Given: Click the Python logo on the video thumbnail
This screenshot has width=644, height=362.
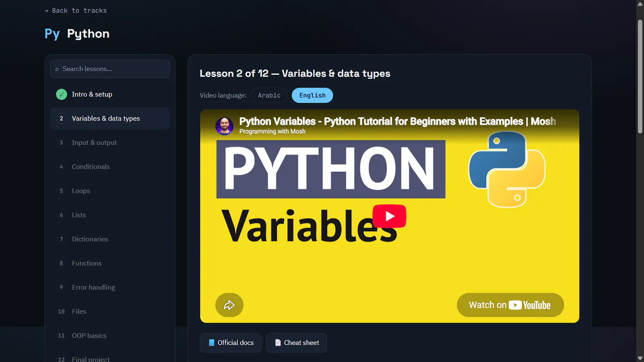Looking at the screenshot, I should [x=507, y=169].
